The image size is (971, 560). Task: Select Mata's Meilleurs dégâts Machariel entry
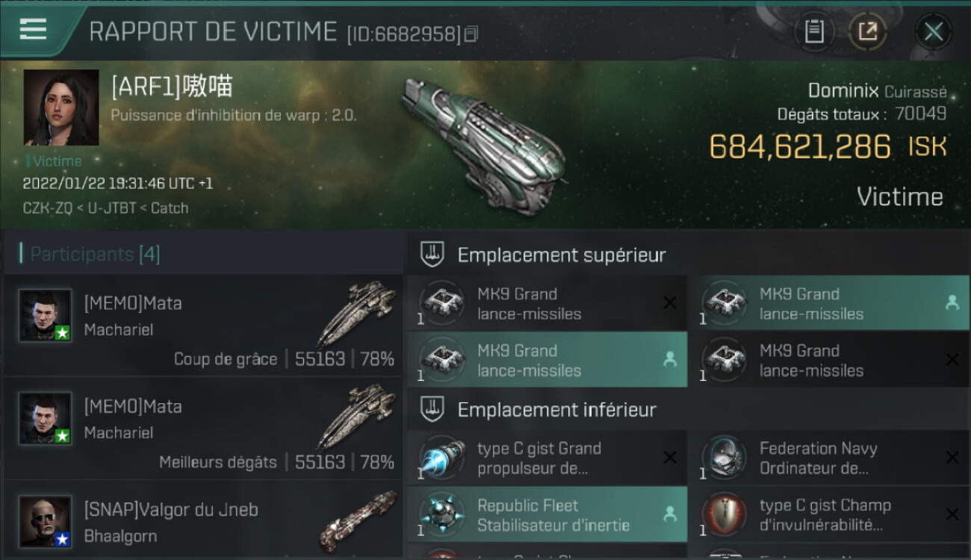(x=203, y=429)
